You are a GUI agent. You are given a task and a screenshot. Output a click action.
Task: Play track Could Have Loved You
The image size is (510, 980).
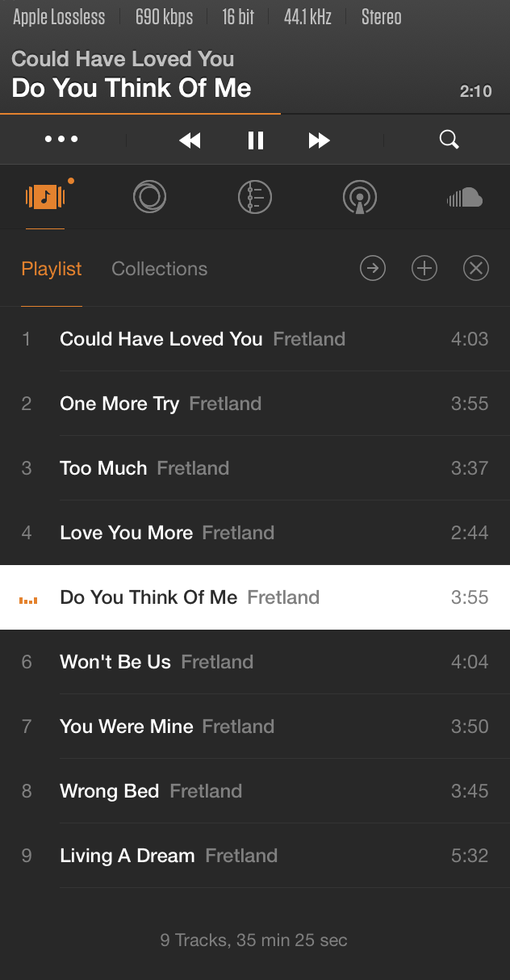[x=161, y=339]
